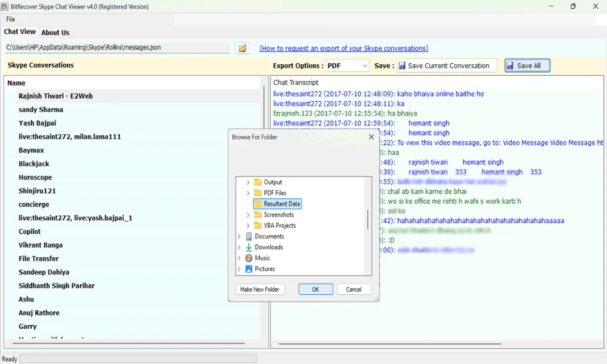Select the Documents folder in dialog
This screenshot has height=364, width=607.
point(269,237)
